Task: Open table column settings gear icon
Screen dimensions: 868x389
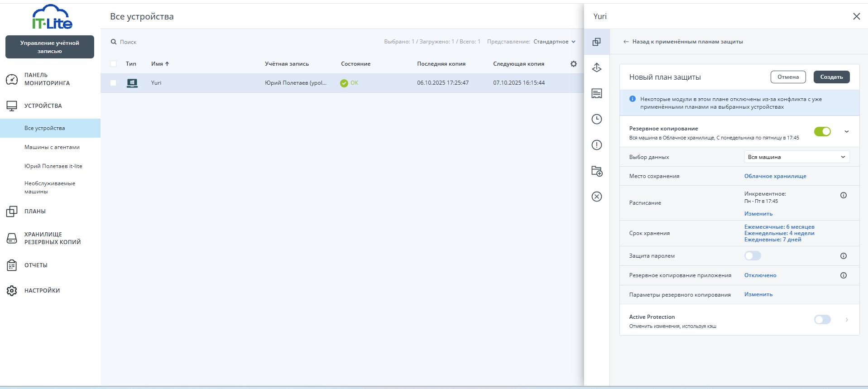Action: click(x=573, y=64)
